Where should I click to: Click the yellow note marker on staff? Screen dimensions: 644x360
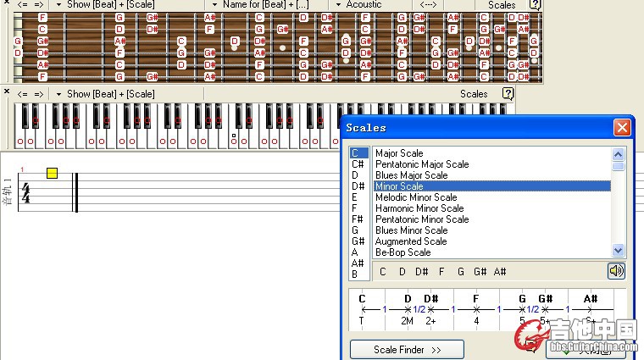pyautogui.click(x=52, y=173)
